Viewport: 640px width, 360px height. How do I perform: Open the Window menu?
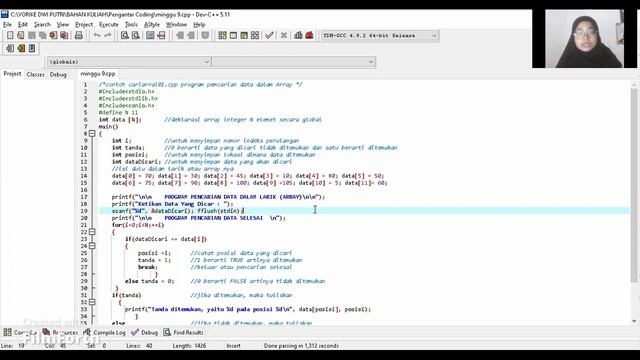(x=176, y=24)
